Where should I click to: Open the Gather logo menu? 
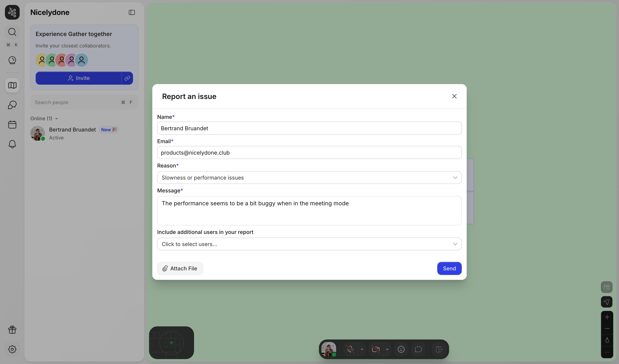pyautogui.click(x=12, y=12)
